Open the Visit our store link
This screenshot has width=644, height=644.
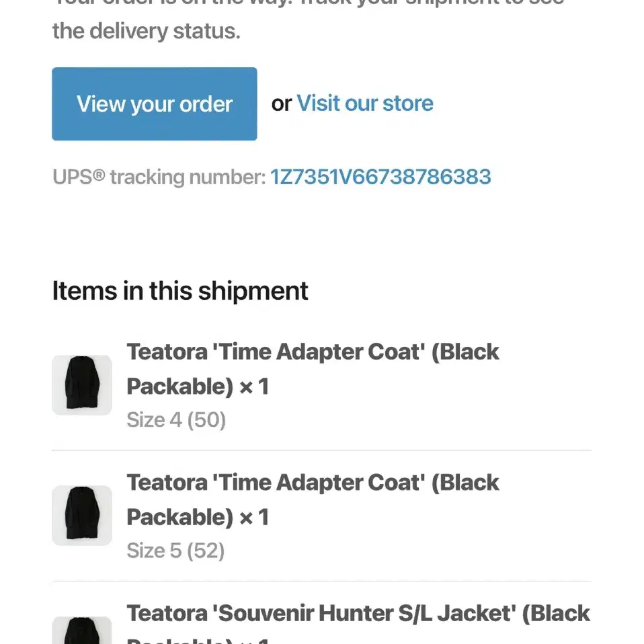(365, 103)
